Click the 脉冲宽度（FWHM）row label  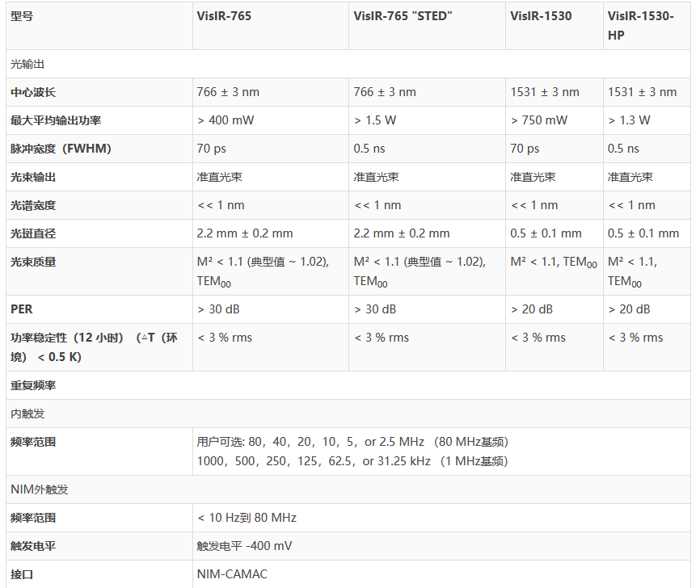(61, 149)
